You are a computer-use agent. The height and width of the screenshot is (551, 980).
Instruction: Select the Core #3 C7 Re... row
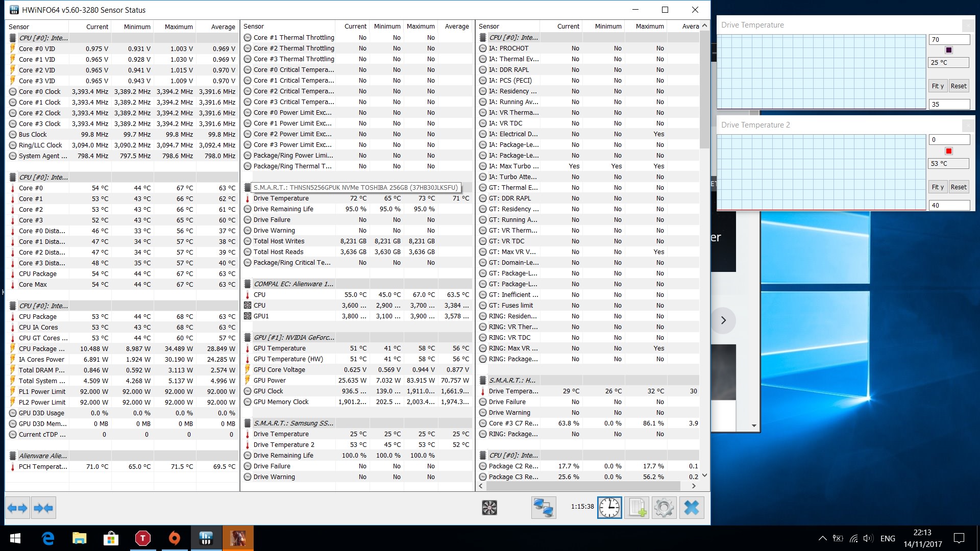[x=589, y=423]
